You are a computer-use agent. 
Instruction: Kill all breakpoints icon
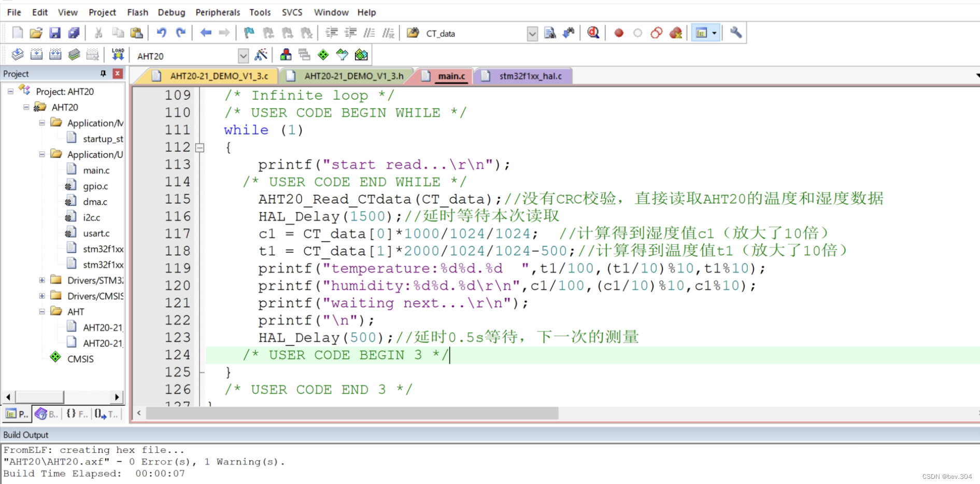point(676,33)
